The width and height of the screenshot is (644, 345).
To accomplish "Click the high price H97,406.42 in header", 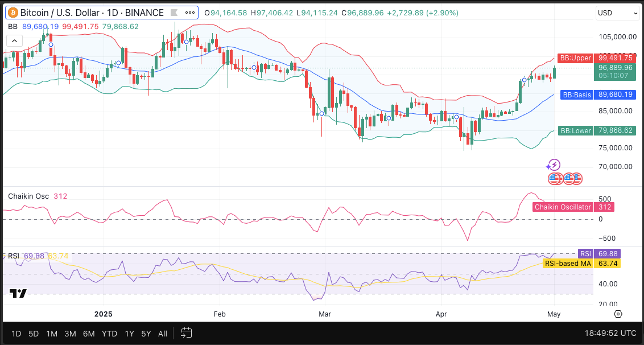I will [273, 13].
